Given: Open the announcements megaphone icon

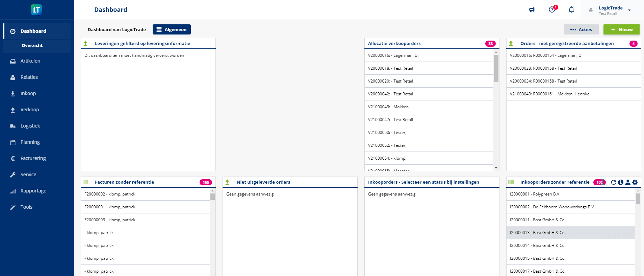Looking at the screenshot, I should [532, 10].
